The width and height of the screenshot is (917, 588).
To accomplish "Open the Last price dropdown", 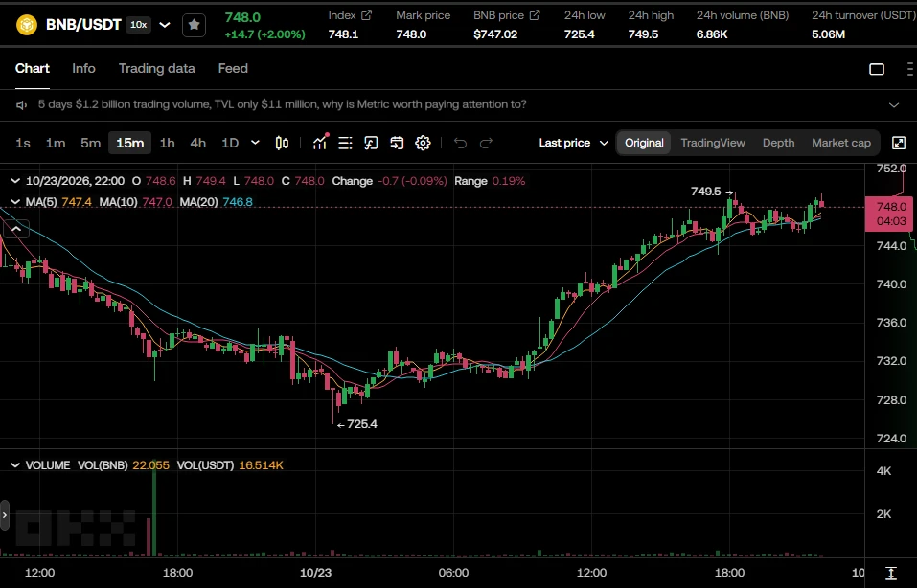I will click(x=574, y=144).
